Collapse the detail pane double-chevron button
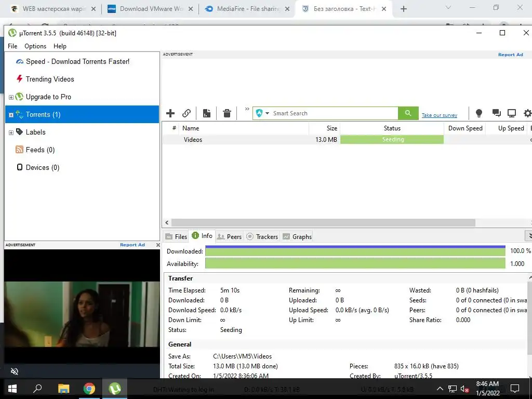The height and width of the screenshot is (399, 532). (x=529, y=235)
